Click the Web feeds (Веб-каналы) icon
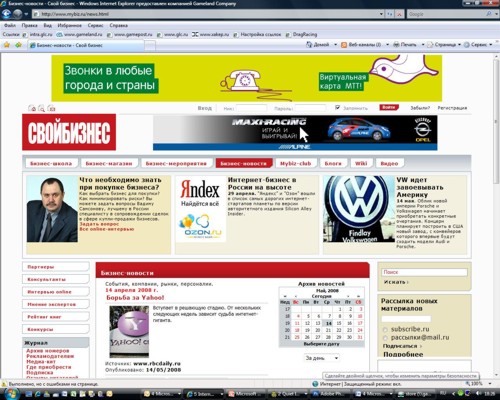This screenshot has height=400, width=500. [x=344, y=45]
